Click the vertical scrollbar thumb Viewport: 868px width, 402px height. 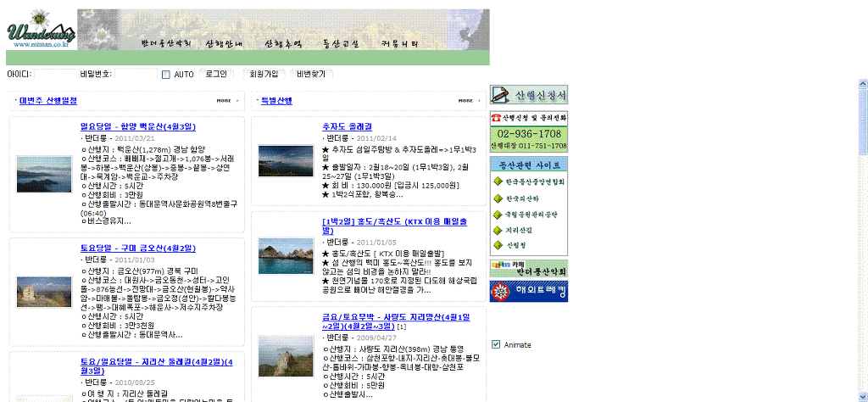pos(863,122)
